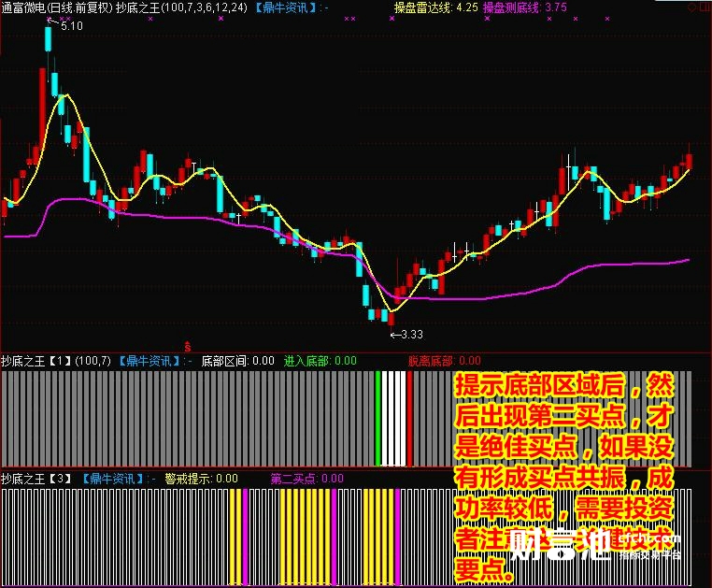Click 【鼎牛资讯】 in the 抄底之王【1】 panel
712x588 pixels.
pyautogui.click(x=150, y=361)
